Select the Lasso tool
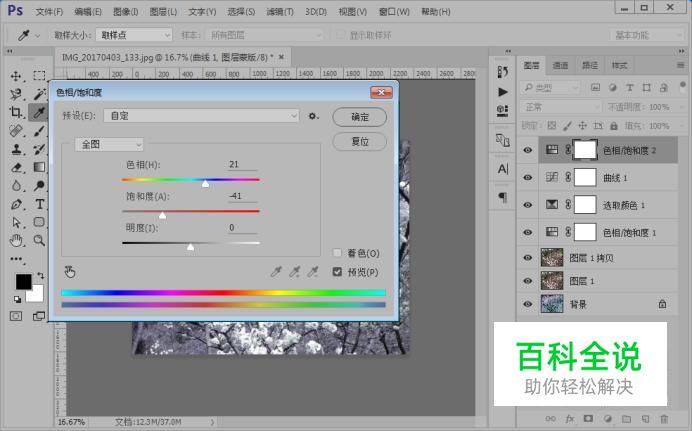This screenshot has width=692, height=431. click(16, 94)
